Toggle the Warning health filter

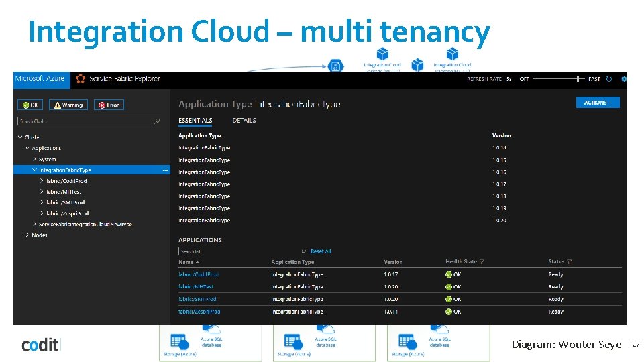(x=68, y=105)
